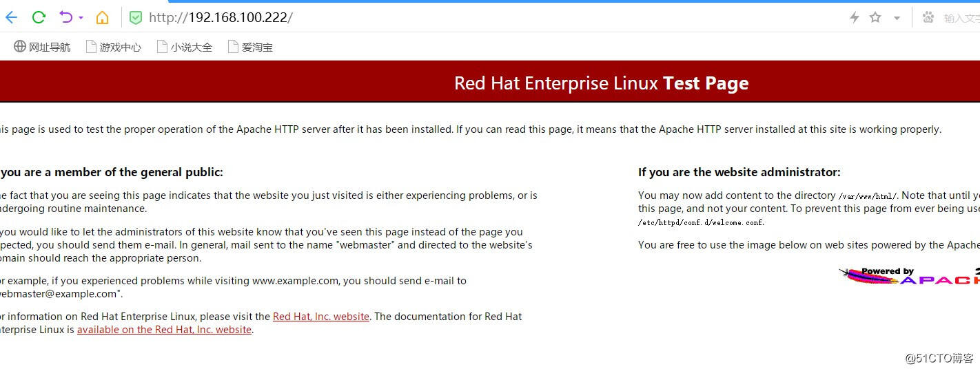This screenshot has height=371, width=980.
Task: Open the 网址导航 bookmark
Action: tap(42, 47)
